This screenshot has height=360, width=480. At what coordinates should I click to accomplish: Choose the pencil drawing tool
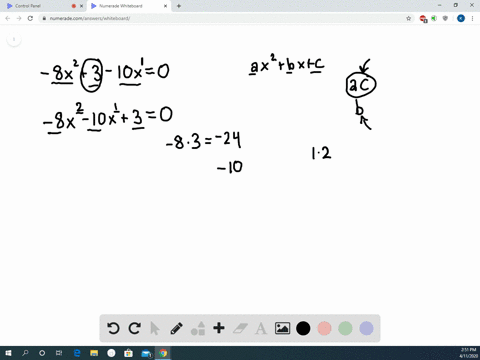(x=176, y=328)
